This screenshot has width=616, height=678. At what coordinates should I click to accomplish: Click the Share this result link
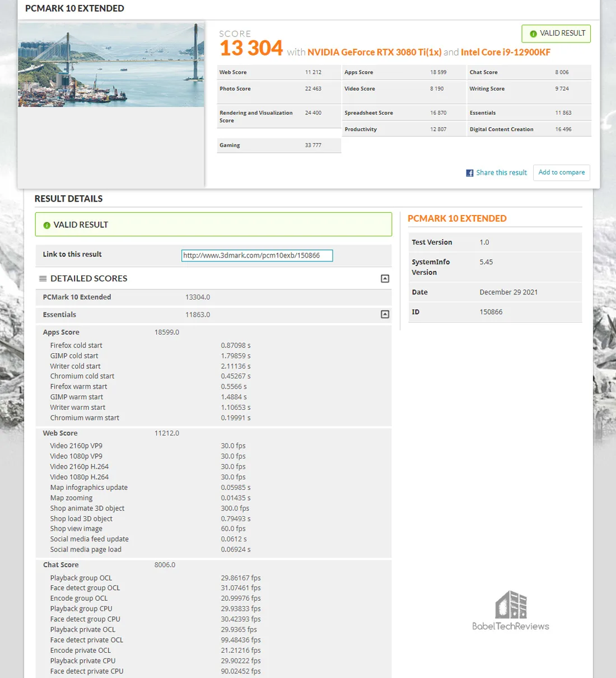pos(501,173)
